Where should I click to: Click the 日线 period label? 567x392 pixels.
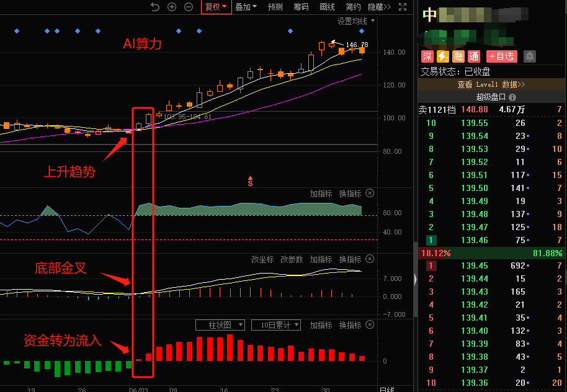[x=386, y=390]
